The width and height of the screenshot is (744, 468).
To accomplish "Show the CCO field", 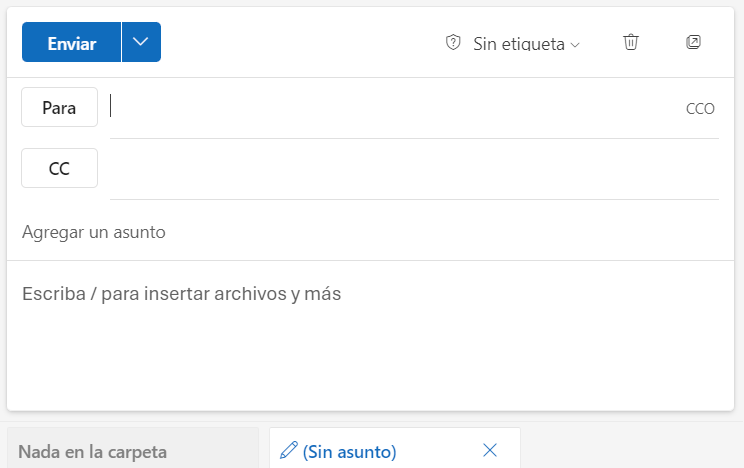I will coord(700,109).
